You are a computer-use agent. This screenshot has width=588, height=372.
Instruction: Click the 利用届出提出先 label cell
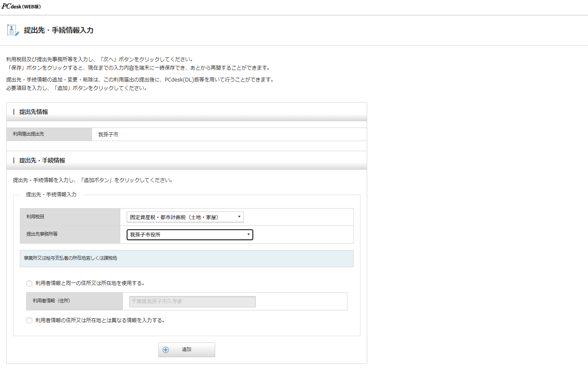pos(49,134)
